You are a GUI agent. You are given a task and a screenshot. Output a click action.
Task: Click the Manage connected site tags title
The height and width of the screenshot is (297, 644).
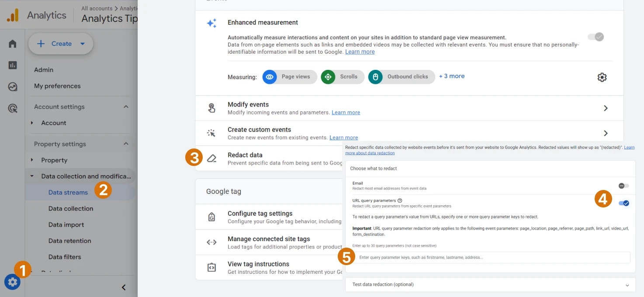[x=269, y=239]
